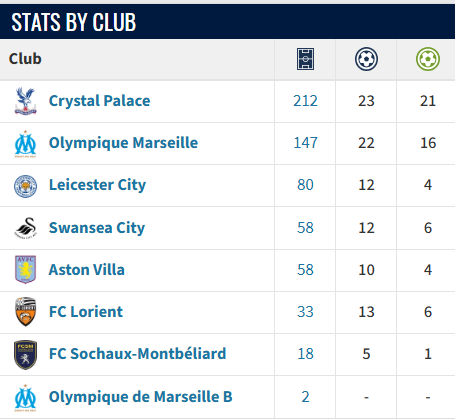The image size is (455, 420).
Task: Click the pitch appearances column icon
Action: (305, 59)
